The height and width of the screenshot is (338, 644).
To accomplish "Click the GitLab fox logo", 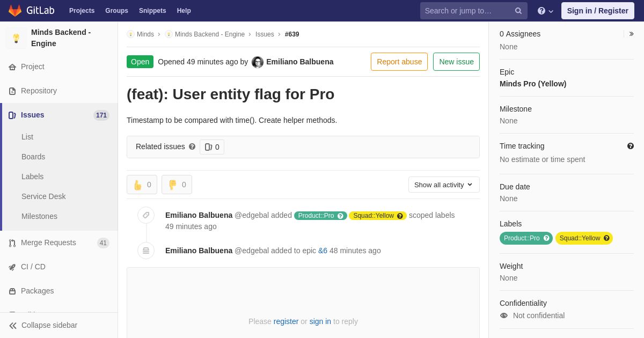I will coord(15,11).
